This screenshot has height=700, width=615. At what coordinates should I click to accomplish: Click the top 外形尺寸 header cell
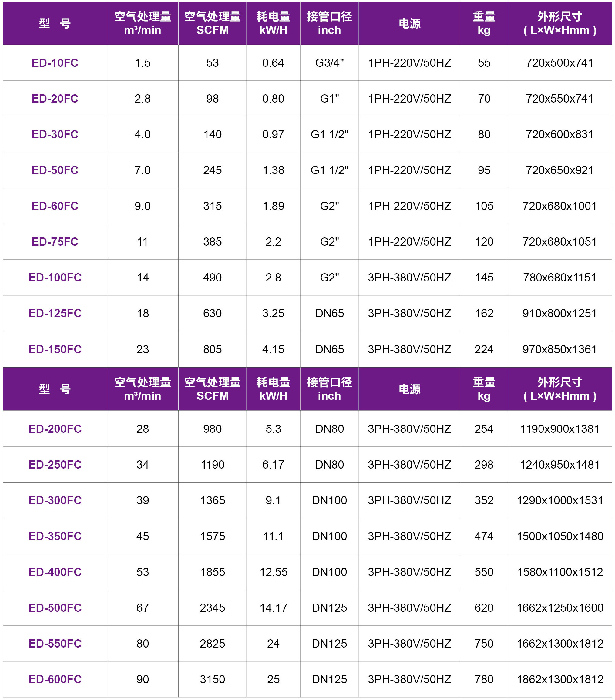point(560,23)
